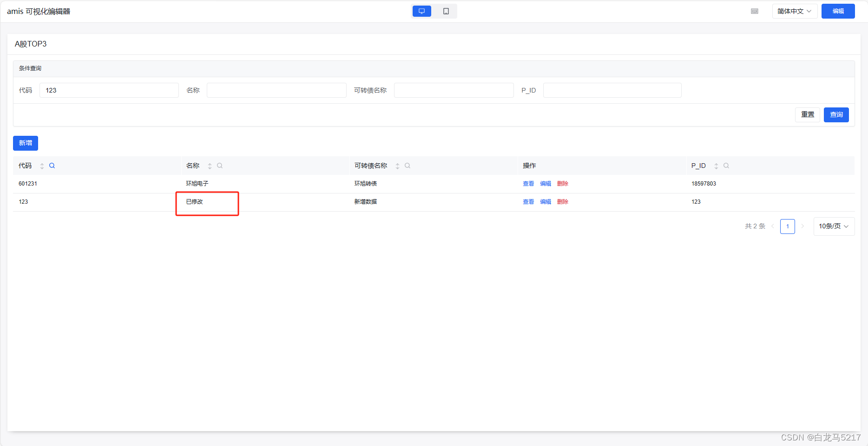Click the 新增 add button
Viewport: 868px width, 446px height.
tap(26, 143)
